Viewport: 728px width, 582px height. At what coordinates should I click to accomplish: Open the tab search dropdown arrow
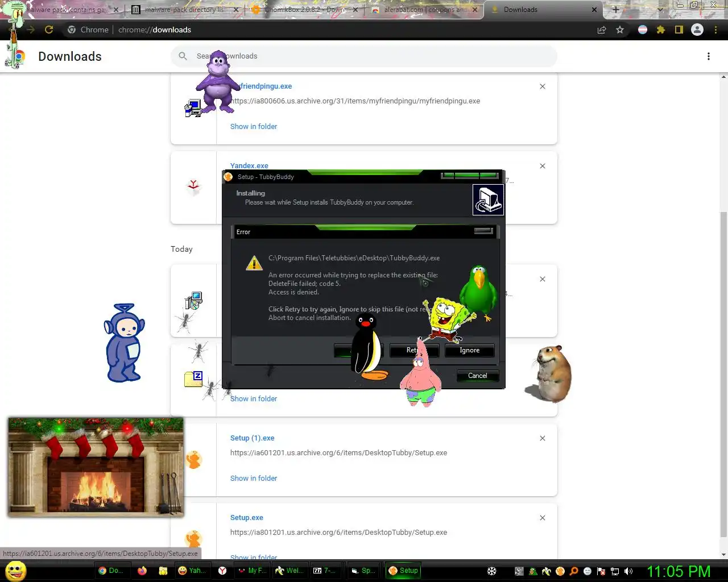(x=660, y=10)
